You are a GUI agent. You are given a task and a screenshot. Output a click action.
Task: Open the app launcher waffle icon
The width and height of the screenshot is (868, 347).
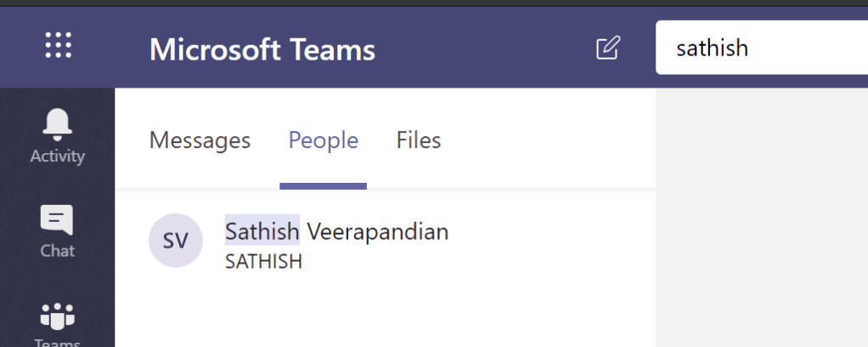[x=58, y=45]
